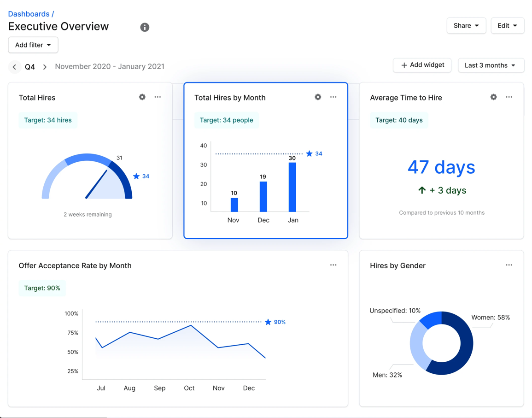Click the Oct peak on acceptance line chart

click(191, 325)
